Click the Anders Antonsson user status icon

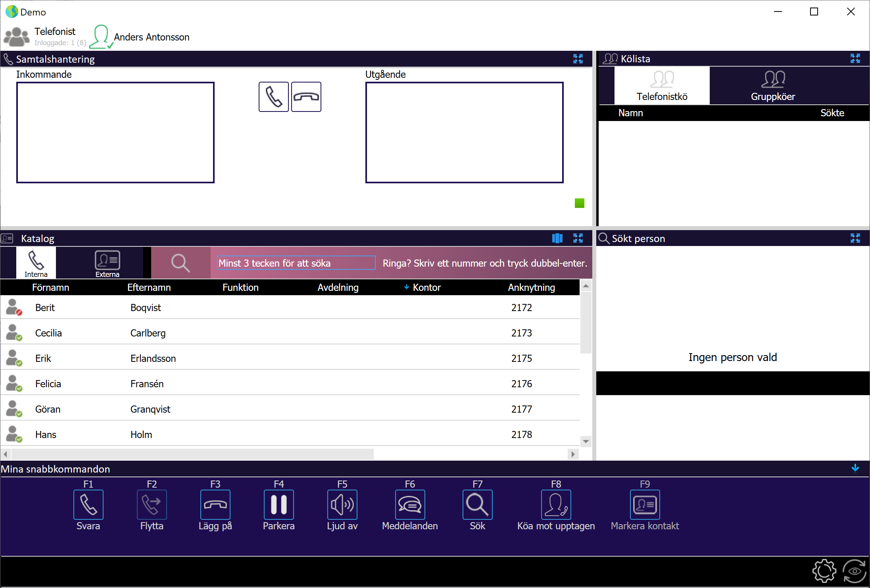point(101,37)
